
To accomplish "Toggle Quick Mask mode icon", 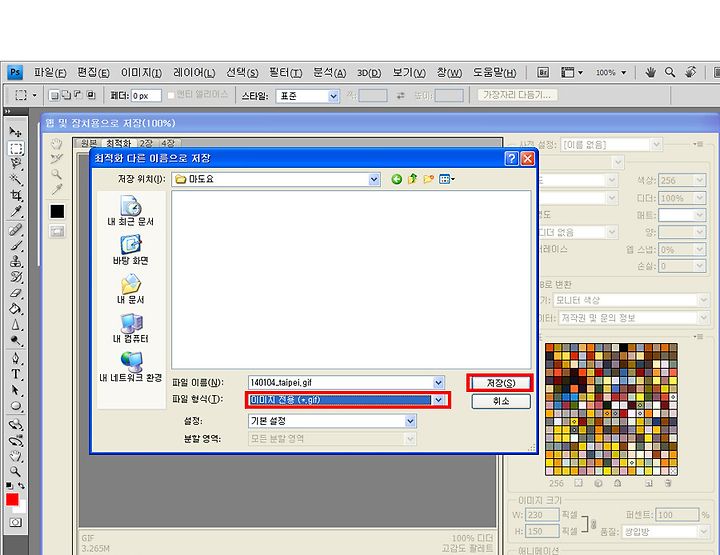I will tap(16, 522).
